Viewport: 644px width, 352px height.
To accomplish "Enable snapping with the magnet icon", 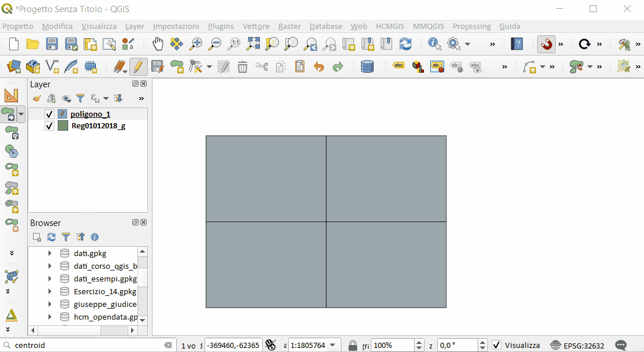I will [x=546, y=44].
